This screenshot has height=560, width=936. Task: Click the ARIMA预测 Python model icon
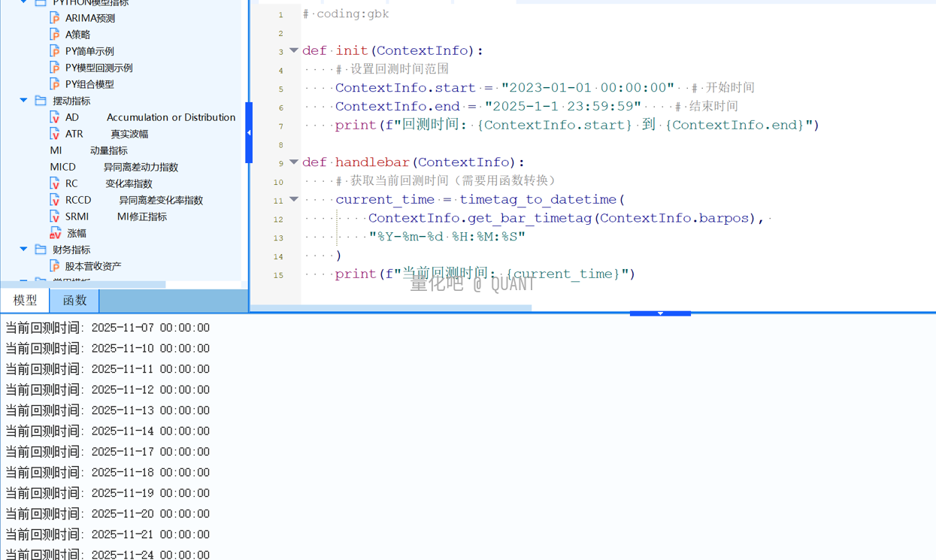55,17
